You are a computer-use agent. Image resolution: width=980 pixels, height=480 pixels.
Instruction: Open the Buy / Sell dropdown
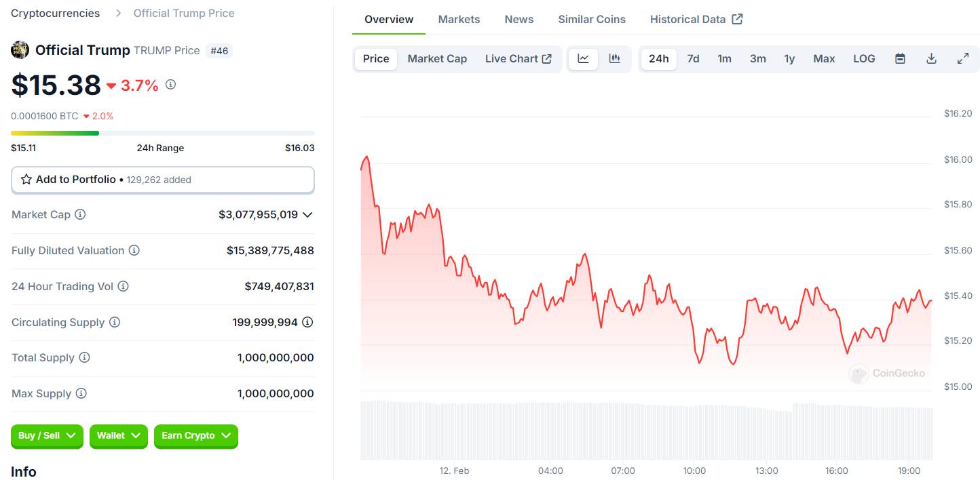click(x=47, y=436)
